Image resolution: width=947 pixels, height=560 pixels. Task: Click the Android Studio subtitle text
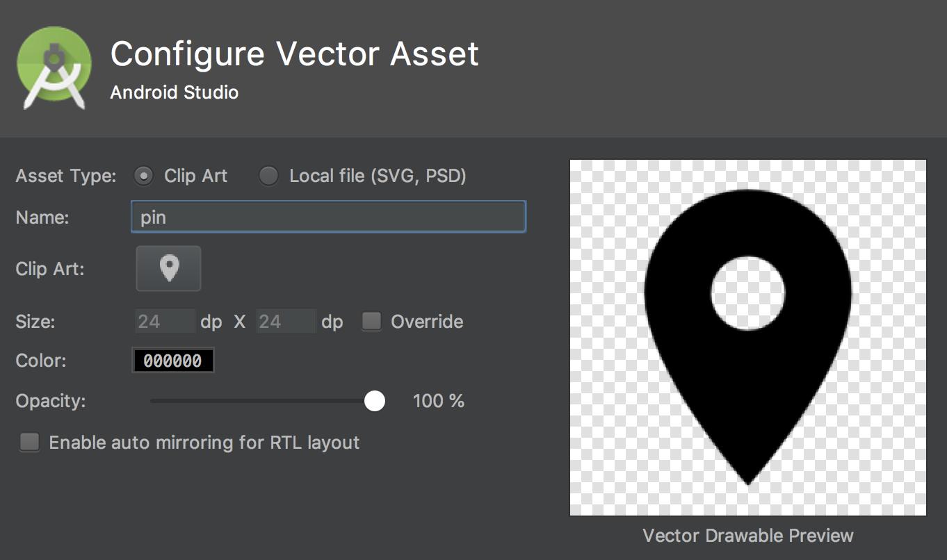click(174, 92)
